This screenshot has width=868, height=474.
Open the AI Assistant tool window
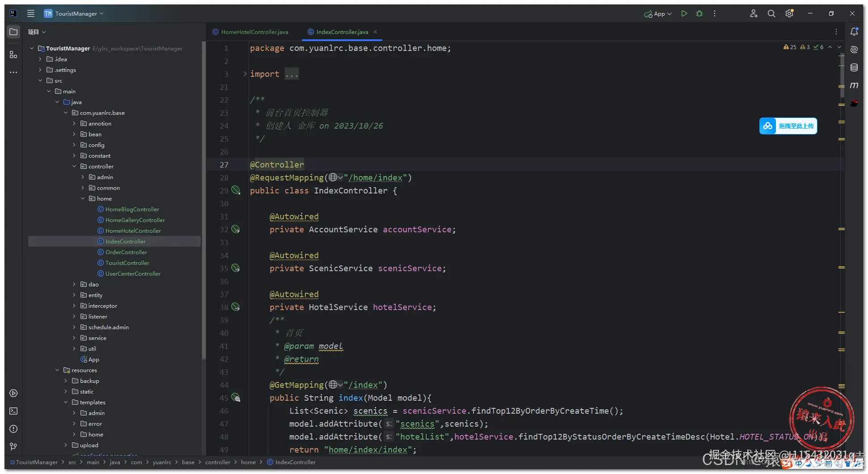coord(854,50)
